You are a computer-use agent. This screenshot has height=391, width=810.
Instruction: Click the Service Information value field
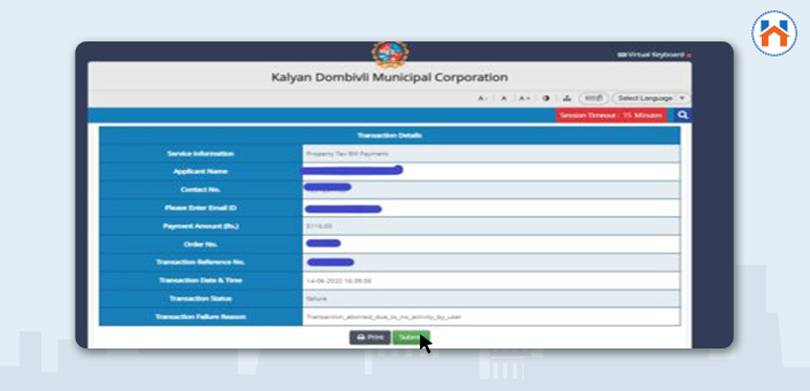point(491,154)
